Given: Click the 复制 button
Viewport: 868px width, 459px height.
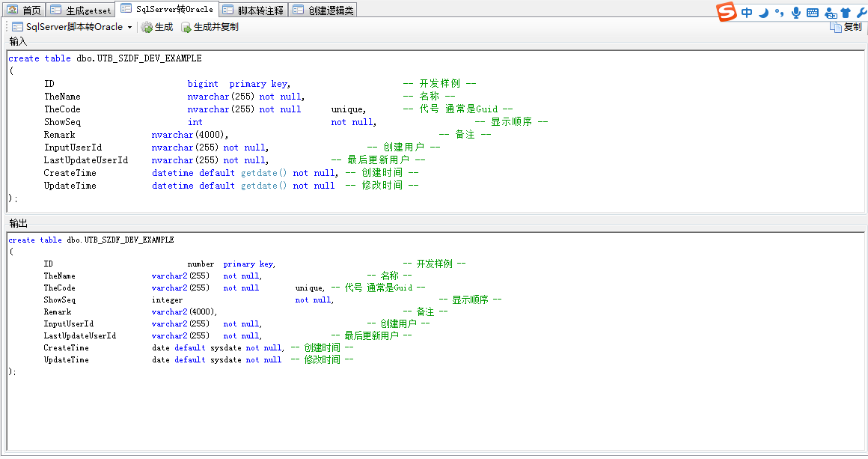Looking at the screenshot, I should click(x=846, y=26).
